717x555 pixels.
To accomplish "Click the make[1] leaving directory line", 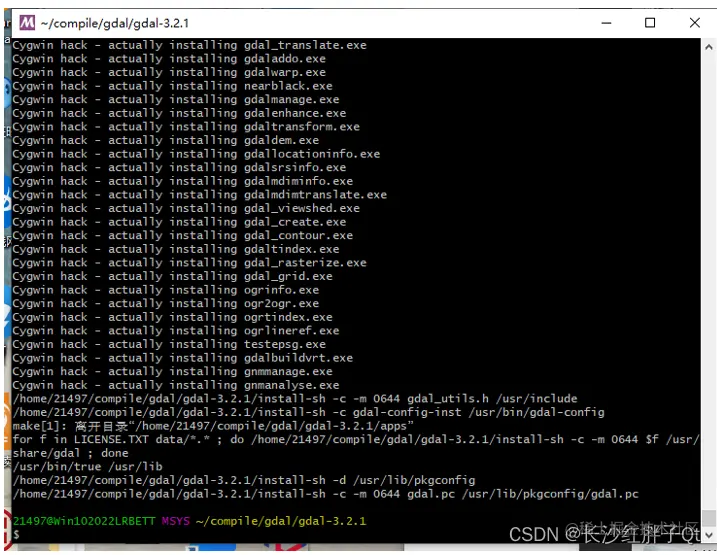I will tap(213, 426).
